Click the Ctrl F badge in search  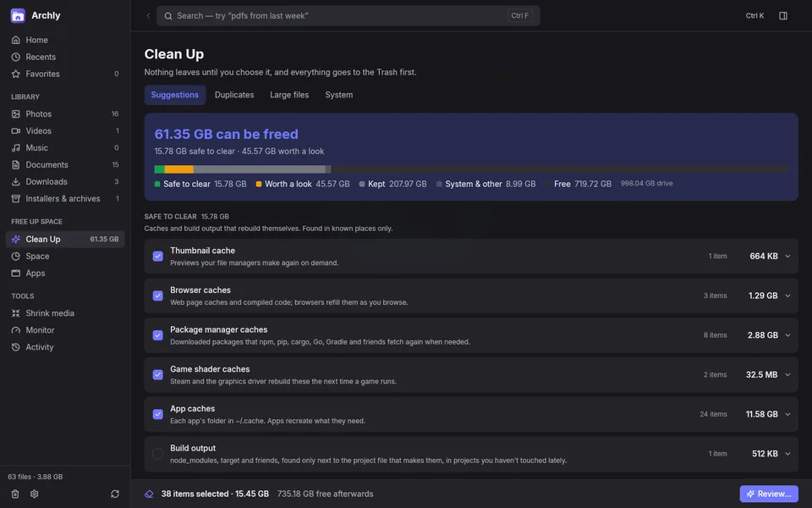(x=520, y=15)
